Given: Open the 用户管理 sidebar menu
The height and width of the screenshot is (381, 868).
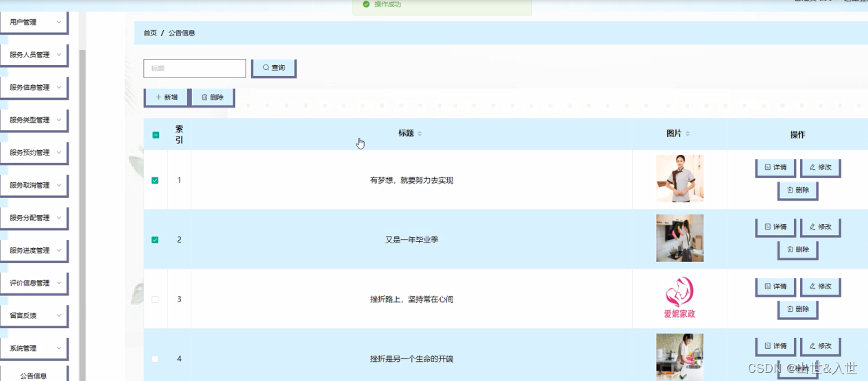Looking at the screenshot, I should (34, 22).
